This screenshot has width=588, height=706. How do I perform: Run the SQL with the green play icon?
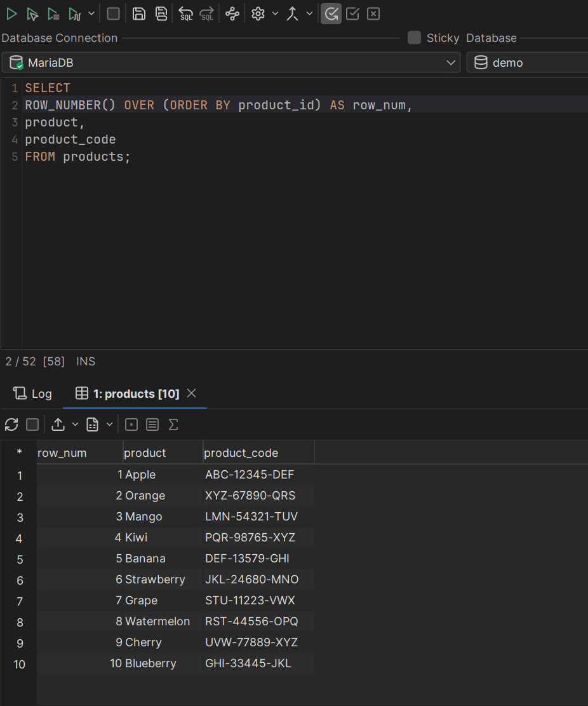[11, 14]
